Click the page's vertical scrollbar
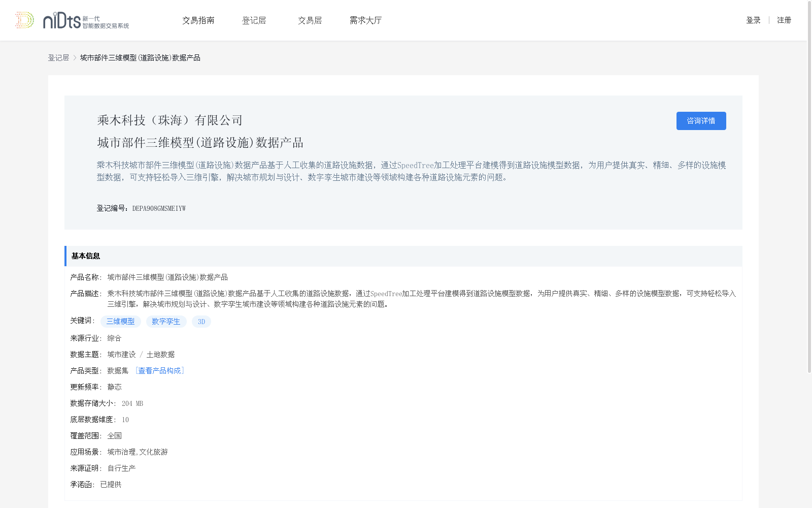Screen dimensions: 812x508 click(809, 188)
